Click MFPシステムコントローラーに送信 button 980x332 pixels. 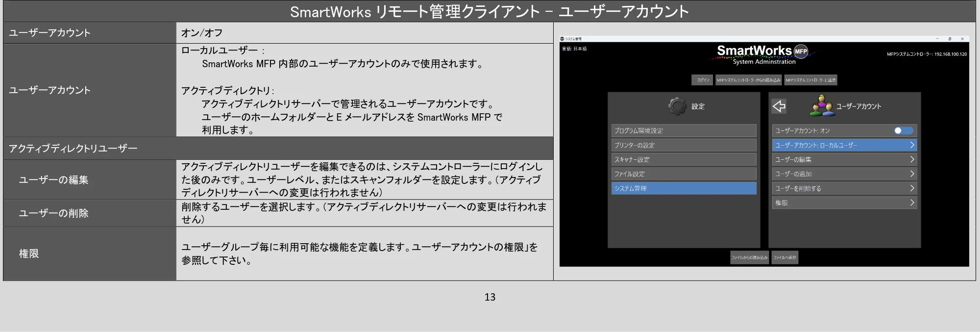(x=810, y=80)
